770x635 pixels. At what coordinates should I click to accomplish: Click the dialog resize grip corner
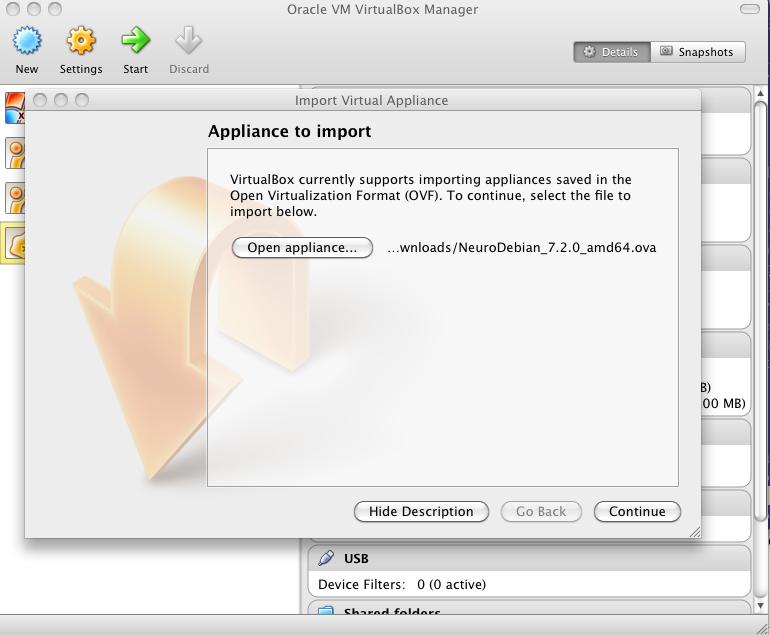click(x=695, y=532)
